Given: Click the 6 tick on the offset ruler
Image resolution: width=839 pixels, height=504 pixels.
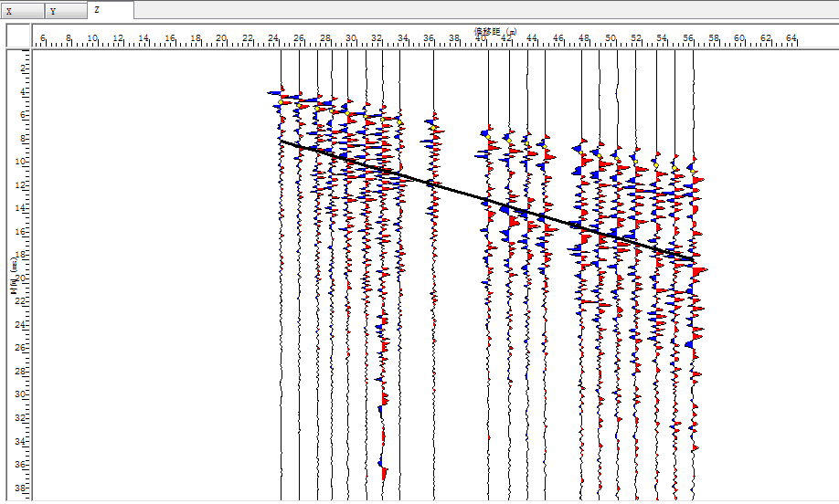Looking at the screenshot, I should pyautogui.click(x=42, y=39).
